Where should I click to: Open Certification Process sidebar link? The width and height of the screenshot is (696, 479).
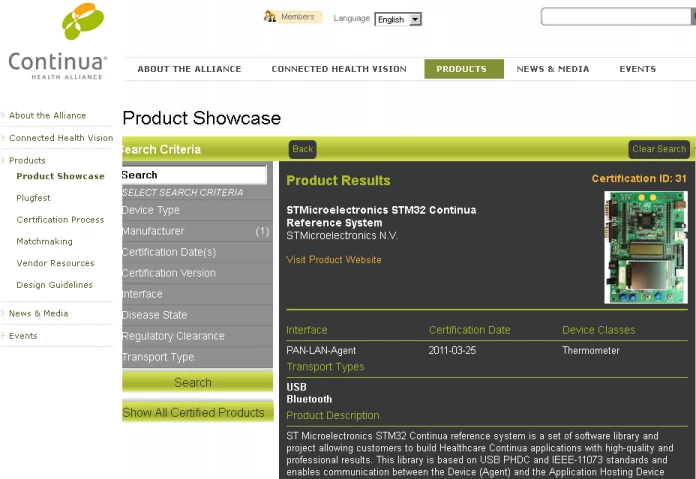tap(60, 220)
